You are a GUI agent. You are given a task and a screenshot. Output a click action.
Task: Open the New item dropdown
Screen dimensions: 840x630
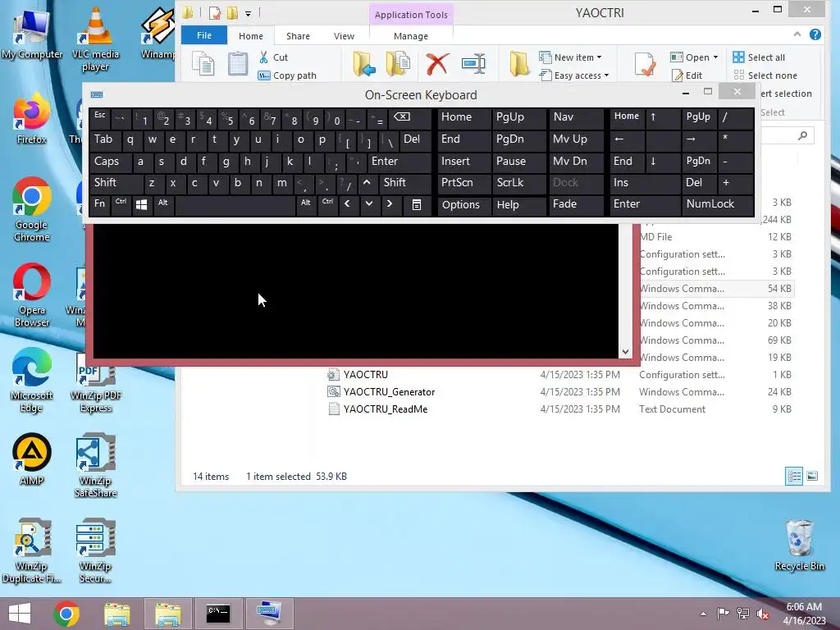click(x=571, y=57)
